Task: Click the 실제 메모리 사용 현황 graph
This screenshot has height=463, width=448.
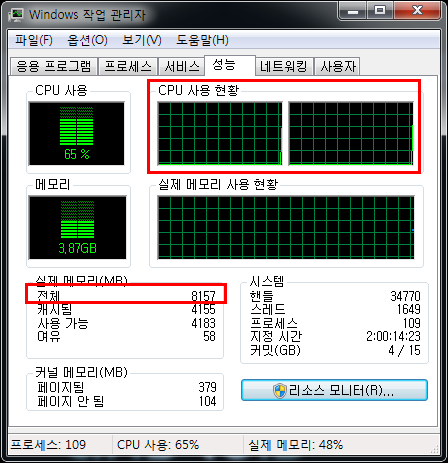Action: coord(286,227)
